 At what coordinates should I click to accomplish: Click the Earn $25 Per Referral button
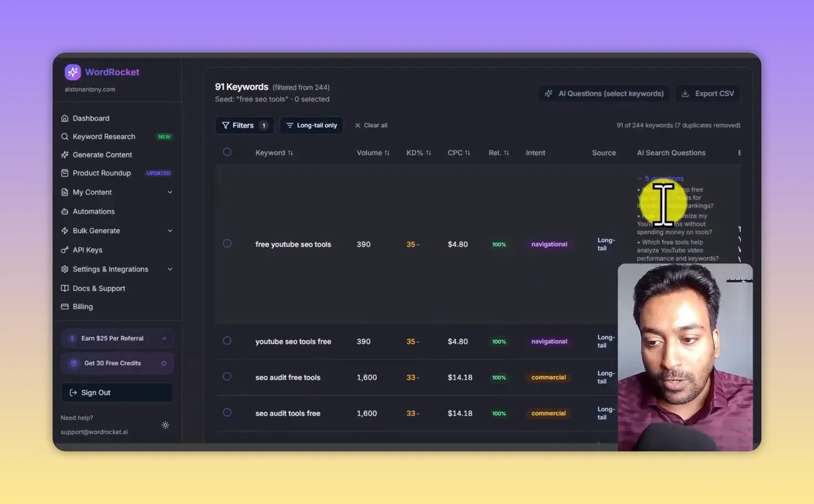click(x=117, y=338)
